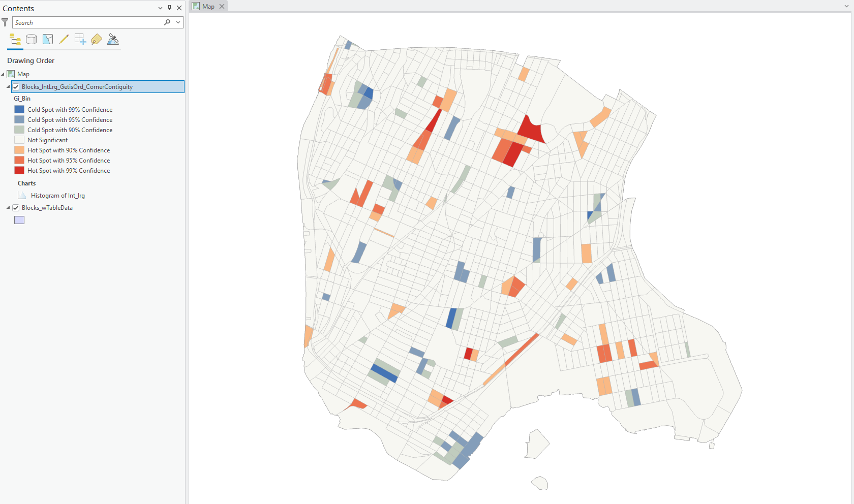Open the Histogram of Int_lrg chart

pyautogui.click(x=58, y=195)
